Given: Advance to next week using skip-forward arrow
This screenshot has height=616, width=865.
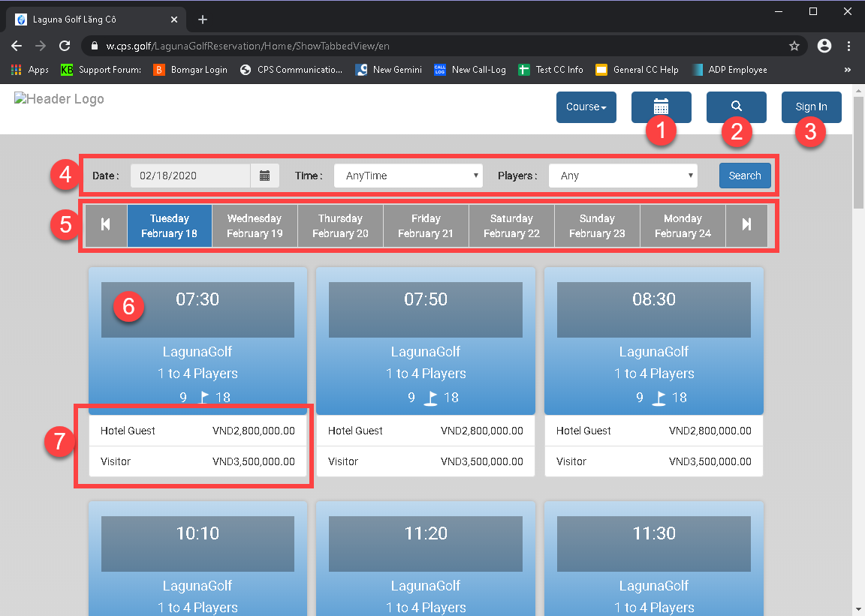Looking at the screenshot, I should pos(746,225).
